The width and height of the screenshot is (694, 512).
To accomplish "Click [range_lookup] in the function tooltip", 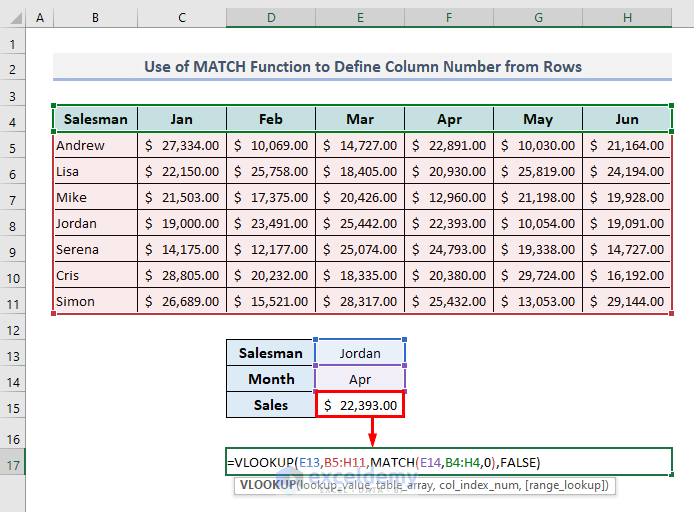I will (x=565, y=485).
